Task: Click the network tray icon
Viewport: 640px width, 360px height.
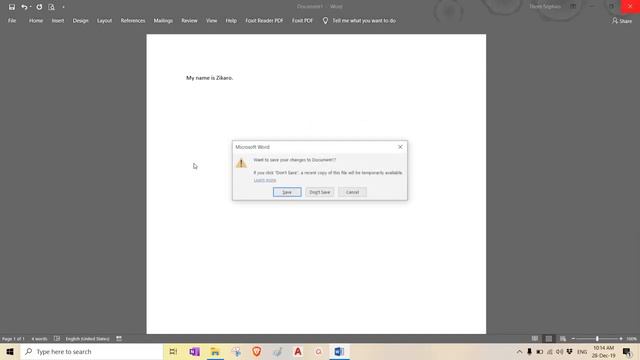Action: click(x=549, y=351)
